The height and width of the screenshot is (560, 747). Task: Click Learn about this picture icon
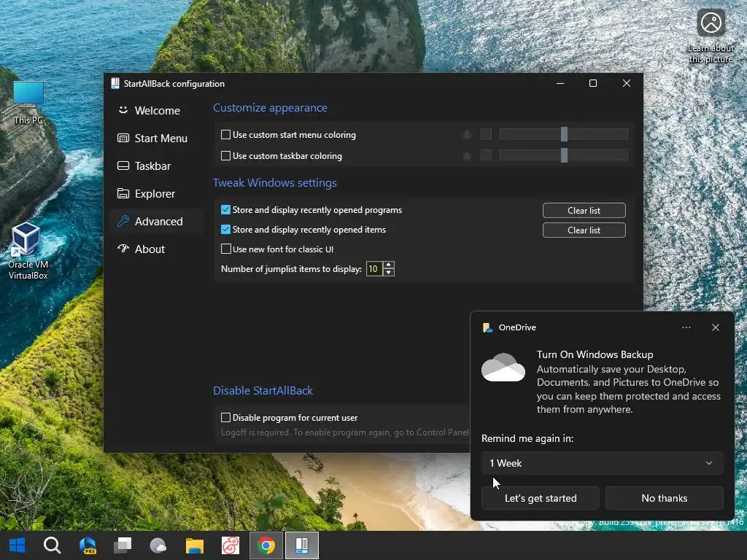click(x=711, y=36)
